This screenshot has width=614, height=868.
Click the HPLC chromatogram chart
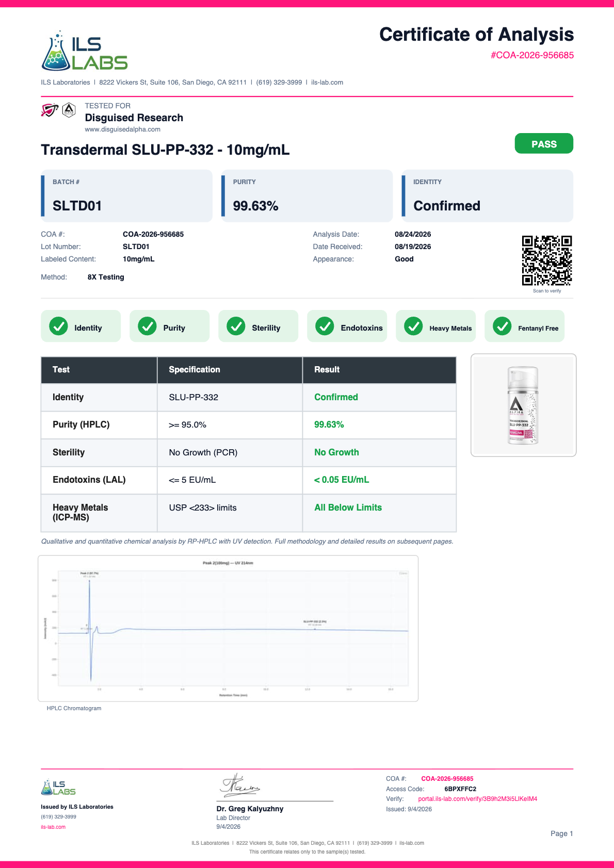(x=228, y=628)
